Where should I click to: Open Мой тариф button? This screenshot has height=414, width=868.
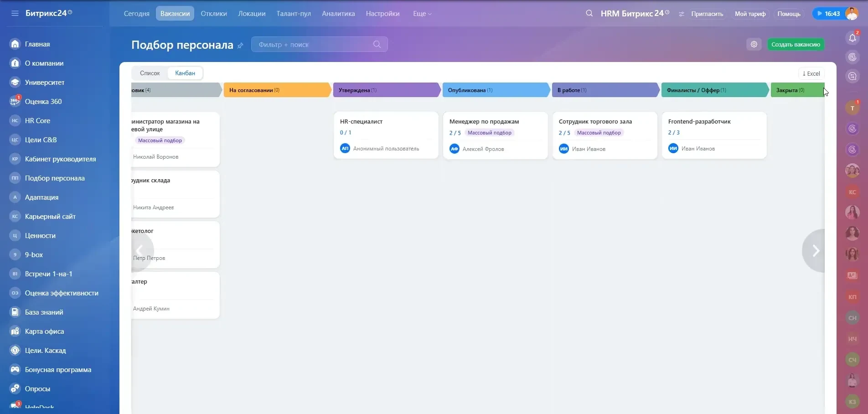(750, 14)
